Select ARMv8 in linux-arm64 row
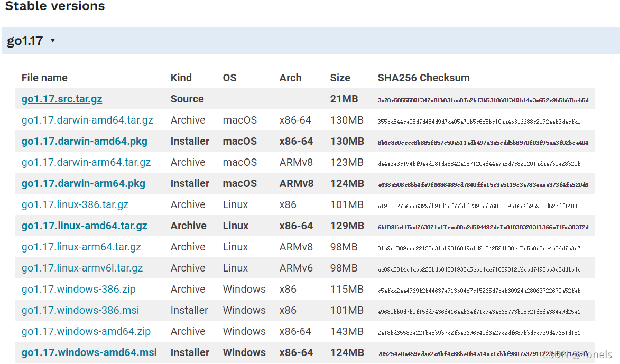Viewport: 620px width, 364px height. 296,247
